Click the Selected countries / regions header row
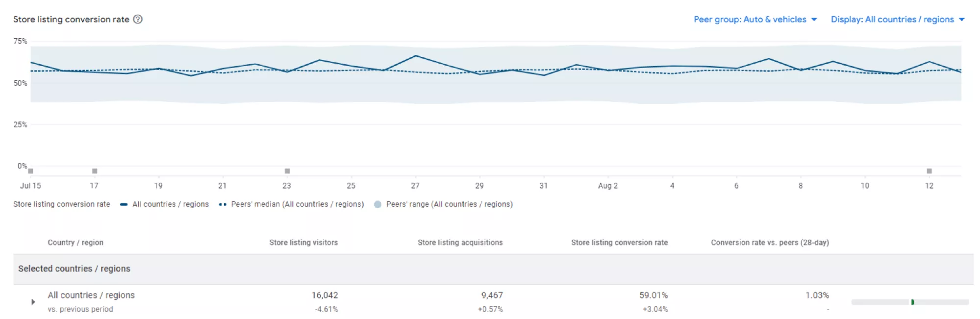The height and width of the screenshot is (319, 980). pyautogui.click(x=493, y=269)
